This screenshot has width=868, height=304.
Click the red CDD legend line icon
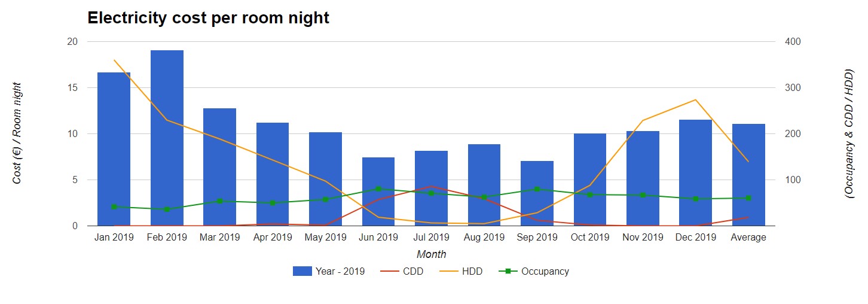click(390, 271)
